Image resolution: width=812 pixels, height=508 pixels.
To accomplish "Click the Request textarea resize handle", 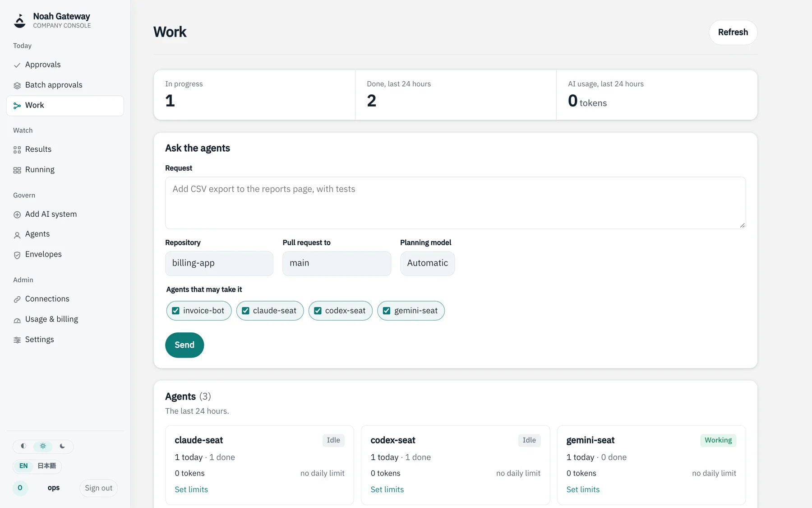I will (742, 225).
